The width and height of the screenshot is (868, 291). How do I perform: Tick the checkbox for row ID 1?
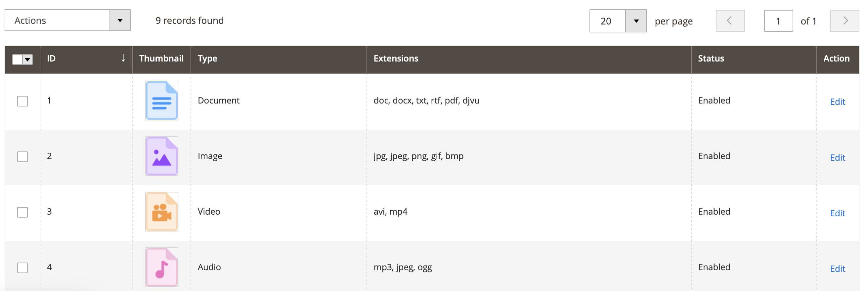click(x=22, y=101)
